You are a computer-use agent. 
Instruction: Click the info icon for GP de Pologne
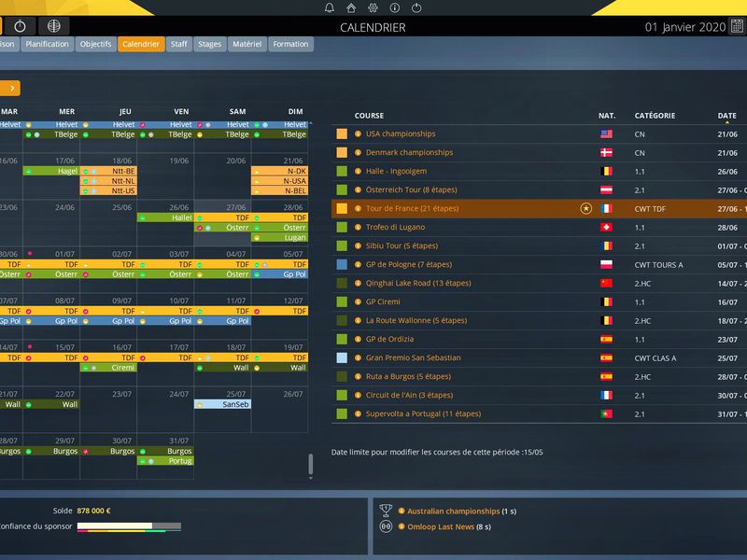click(x=358, y=264)
